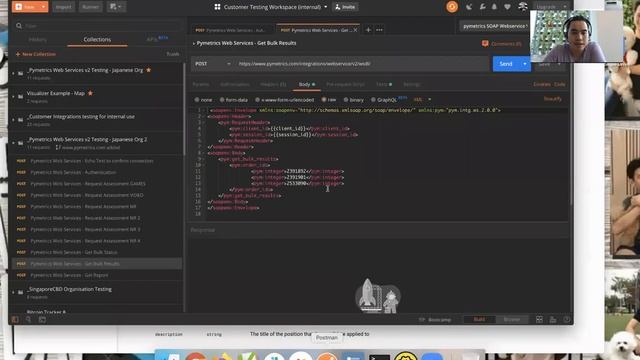
Task: Open the pymetrics SOAP Webservice environment dropdown
Action: click(494, 26)
